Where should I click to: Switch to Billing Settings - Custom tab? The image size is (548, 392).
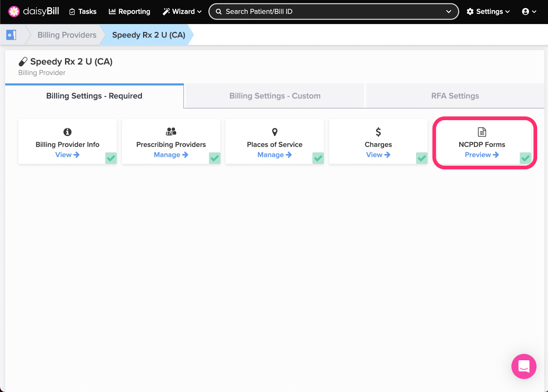[275, 96]
